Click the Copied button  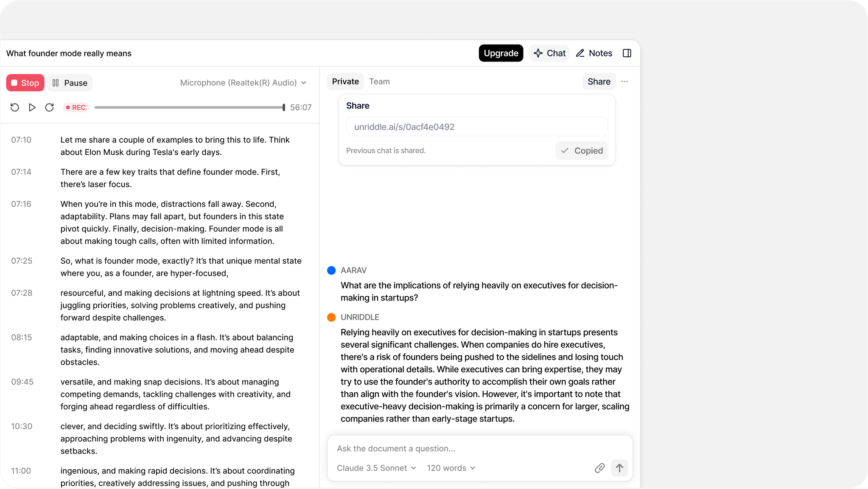(x=581, y=151)
